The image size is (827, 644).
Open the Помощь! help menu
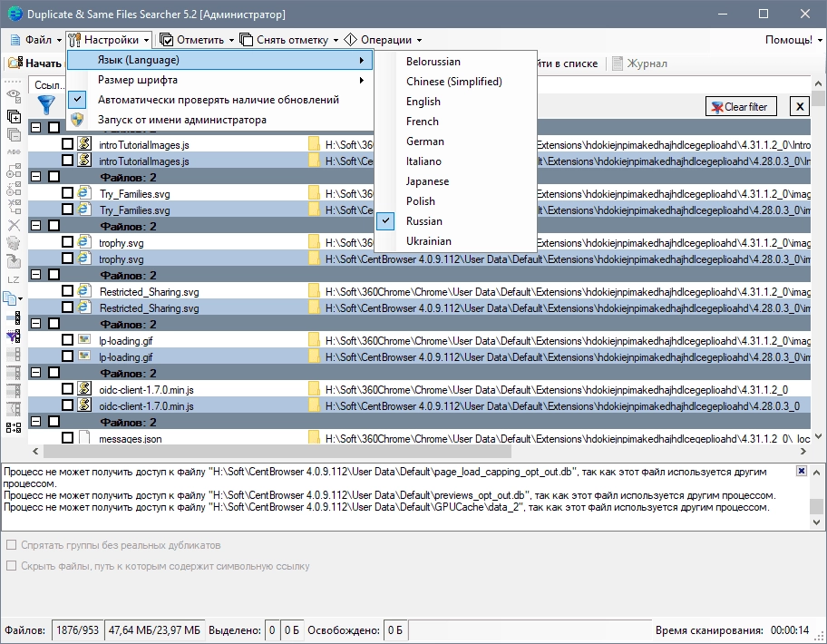point(793,40)
